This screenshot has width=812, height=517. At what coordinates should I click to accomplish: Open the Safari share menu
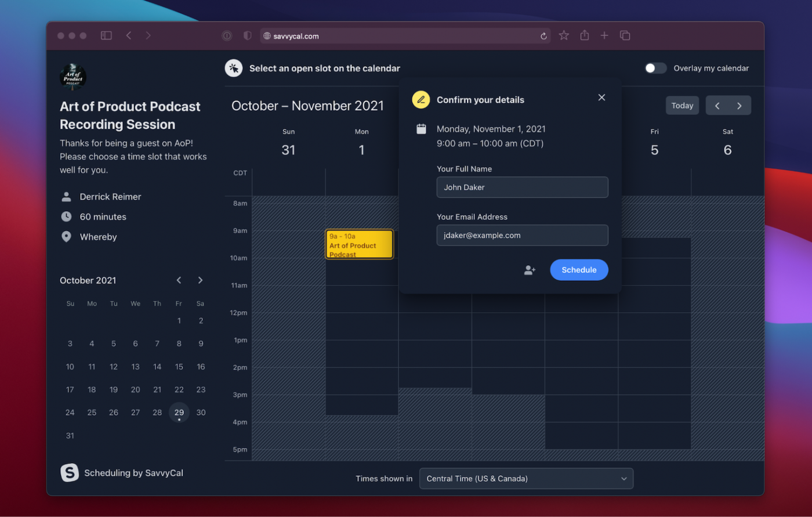coord(585,35)
